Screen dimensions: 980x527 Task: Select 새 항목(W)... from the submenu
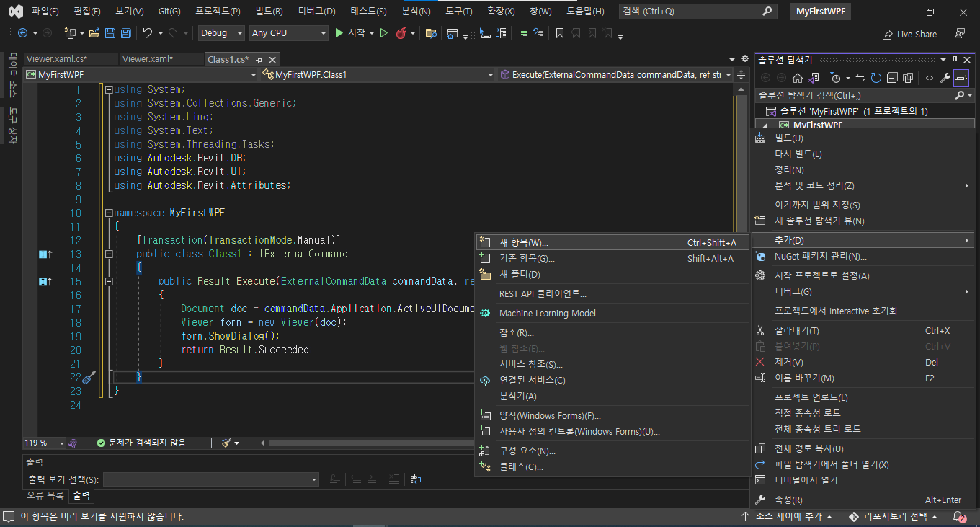(x=613, y=243)
